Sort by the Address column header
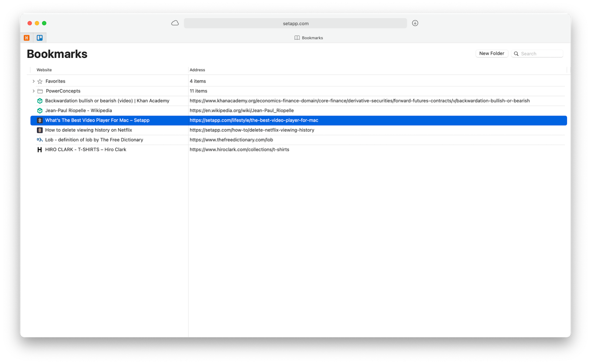The image size is (591, 364). coord(197,70)
